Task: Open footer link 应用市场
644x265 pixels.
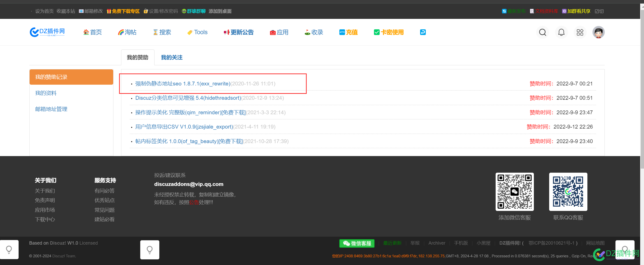Action: point(45,210)
